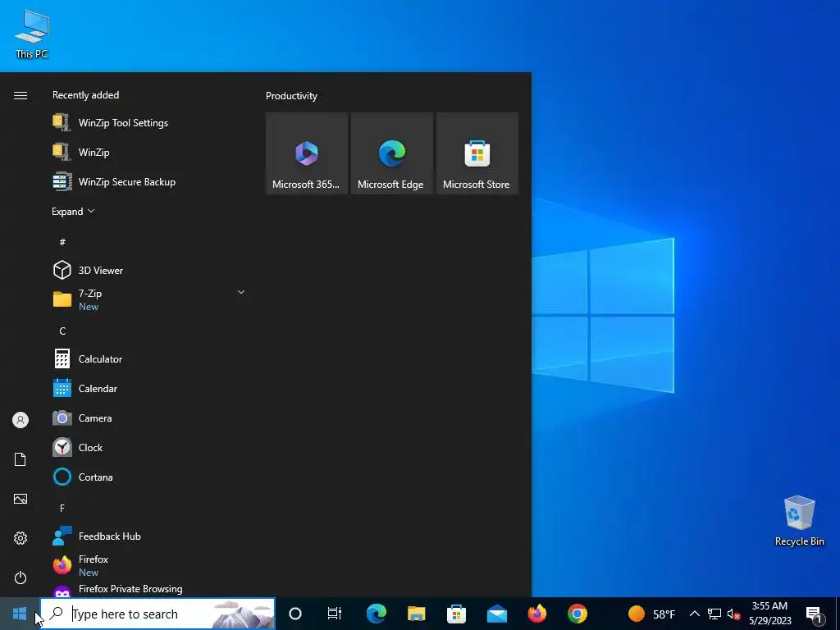
Task: Select the Recycle Bin desktop icon
Action: [799, 521]
